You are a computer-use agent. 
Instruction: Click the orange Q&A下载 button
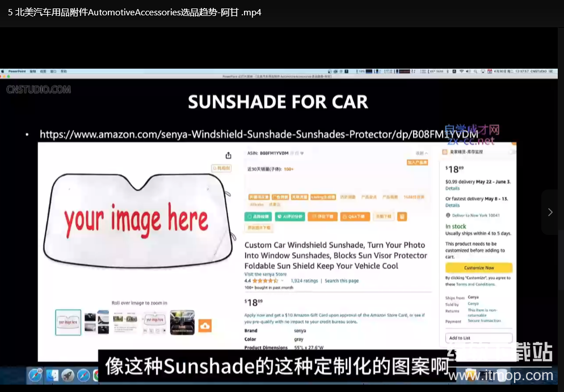coord(355,217)
